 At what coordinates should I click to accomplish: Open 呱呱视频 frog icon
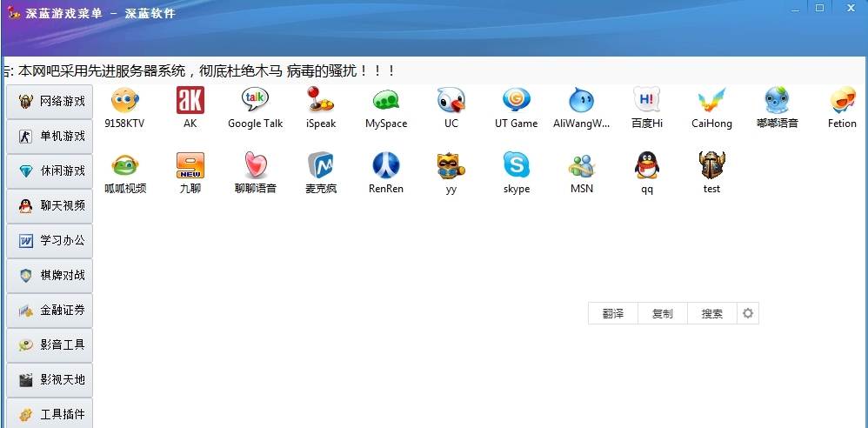click(x=125, y=165)
